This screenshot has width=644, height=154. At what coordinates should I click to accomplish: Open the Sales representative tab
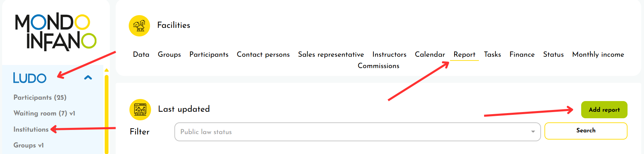[331, 55]
